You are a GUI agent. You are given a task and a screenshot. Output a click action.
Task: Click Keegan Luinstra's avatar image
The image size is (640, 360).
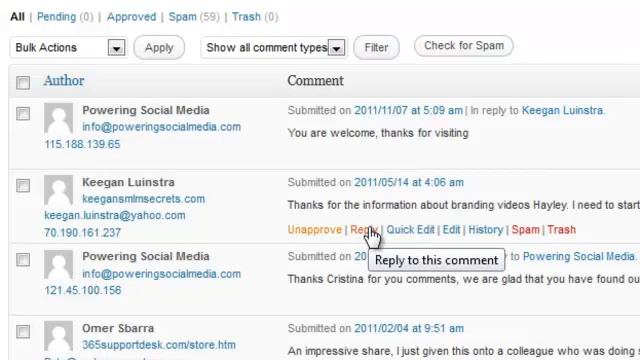tap(59, 190)
